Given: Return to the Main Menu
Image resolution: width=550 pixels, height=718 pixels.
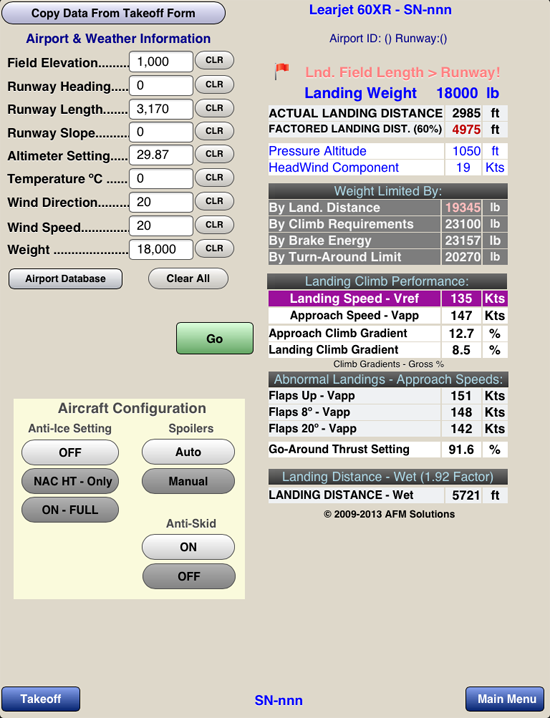Looking at the screenshot, I should click(x=506, y=699).
